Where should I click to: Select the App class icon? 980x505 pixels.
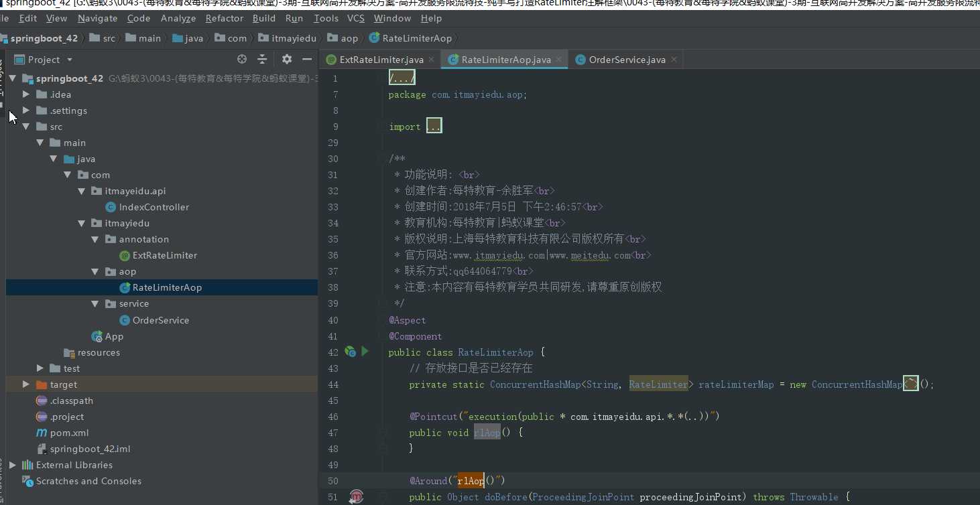97,336
